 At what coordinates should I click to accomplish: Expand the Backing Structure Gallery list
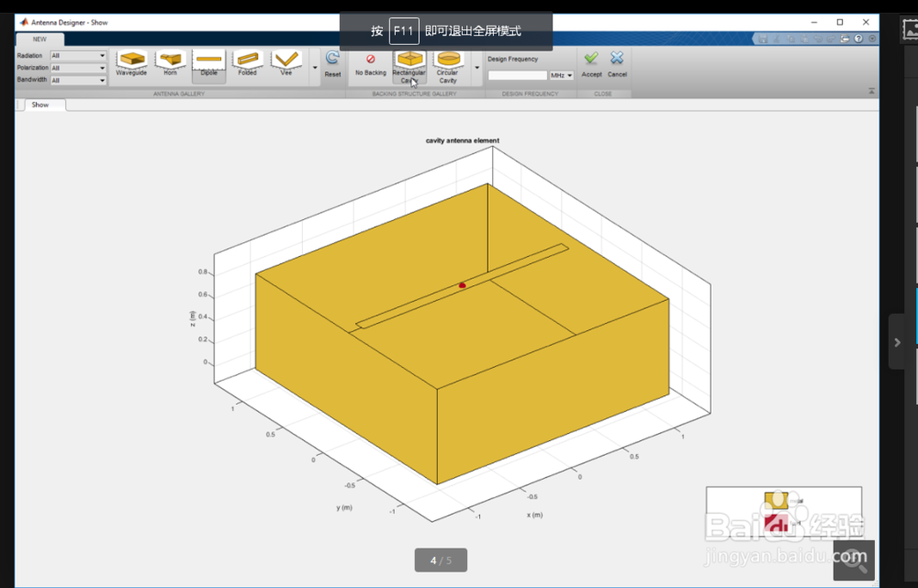coord(476,68)
